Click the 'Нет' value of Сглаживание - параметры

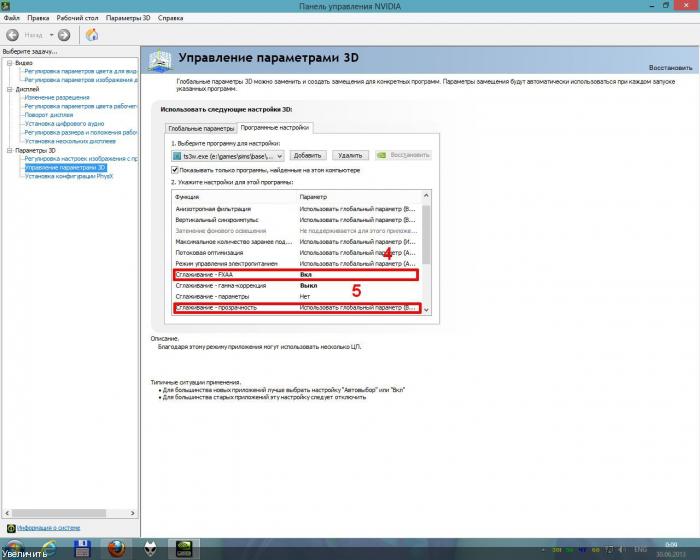[x=305, y=297]
